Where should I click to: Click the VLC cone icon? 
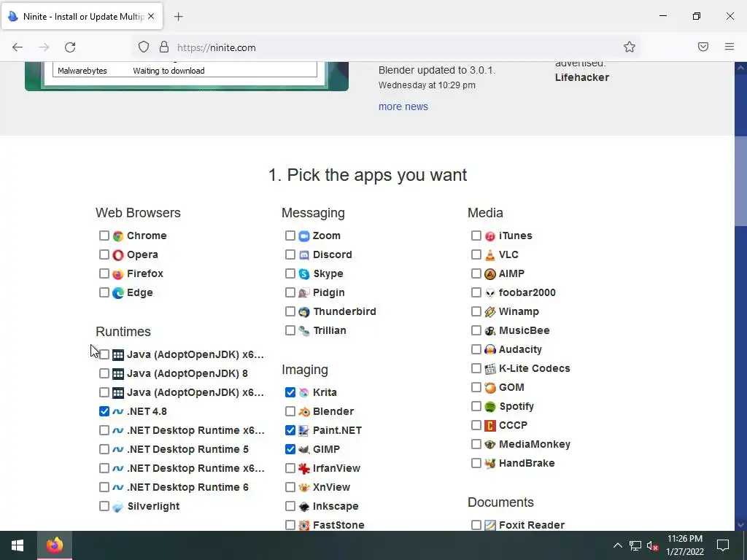point(489,254)
